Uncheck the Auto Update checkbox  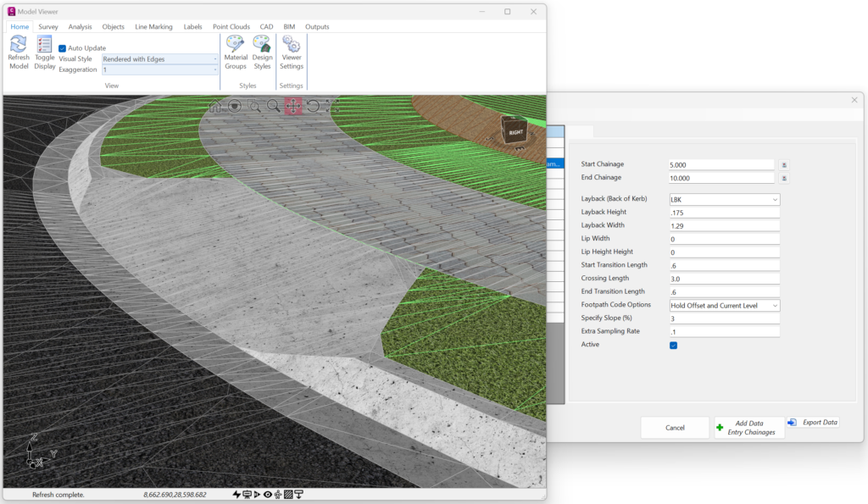pos(62,48)
